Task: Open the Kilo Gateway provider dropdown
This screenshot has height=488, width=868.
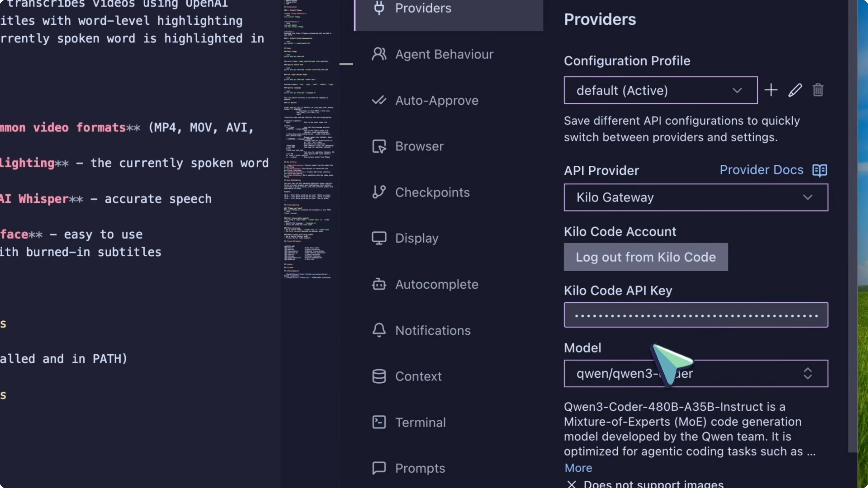Action: tap(808, 197)
